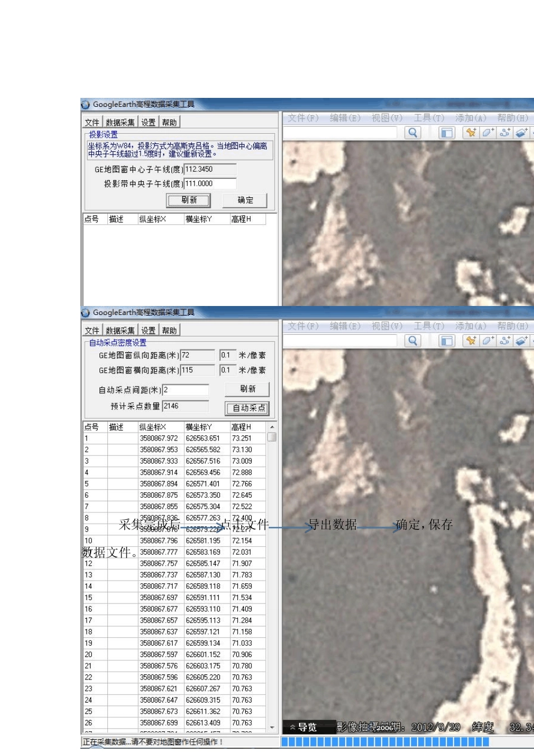Click the 自动采点 button

point(247,408)
